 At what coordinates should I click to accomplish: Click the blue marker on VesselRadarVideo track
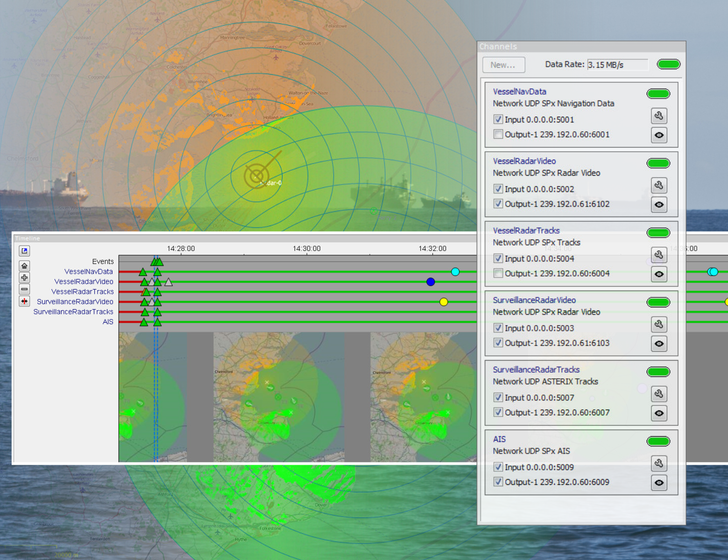[x=431, y=282]
